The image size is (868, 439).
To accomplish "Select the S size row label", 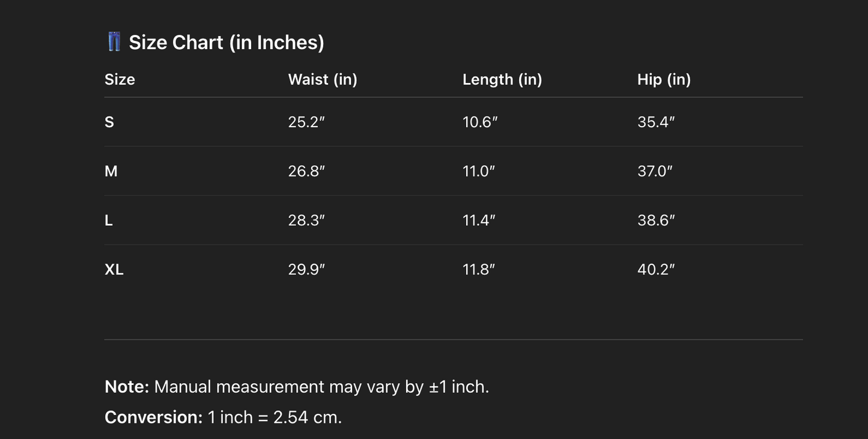I will (109, 122).
